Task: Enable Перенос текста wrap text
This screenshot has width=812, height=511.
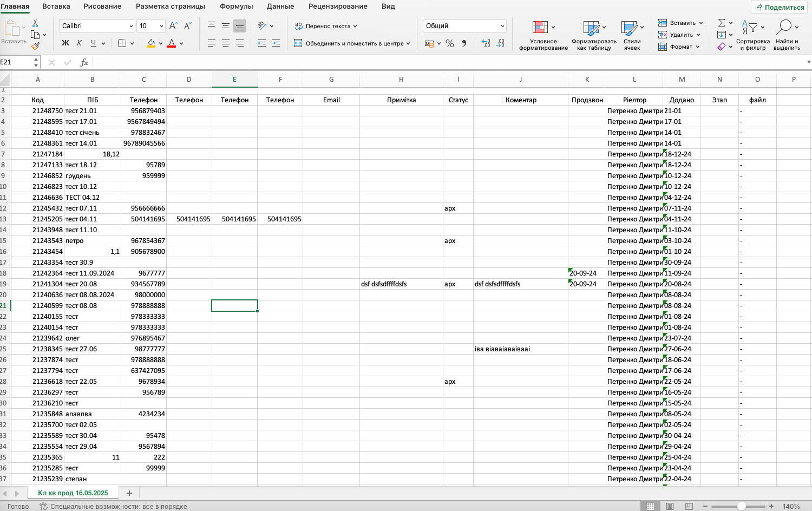Action: tap(326, 26)
